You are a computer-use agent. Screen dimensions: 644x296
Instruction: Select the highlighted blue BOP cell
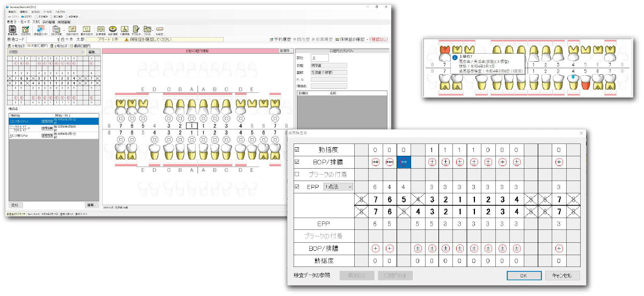(x=405, y=161)
